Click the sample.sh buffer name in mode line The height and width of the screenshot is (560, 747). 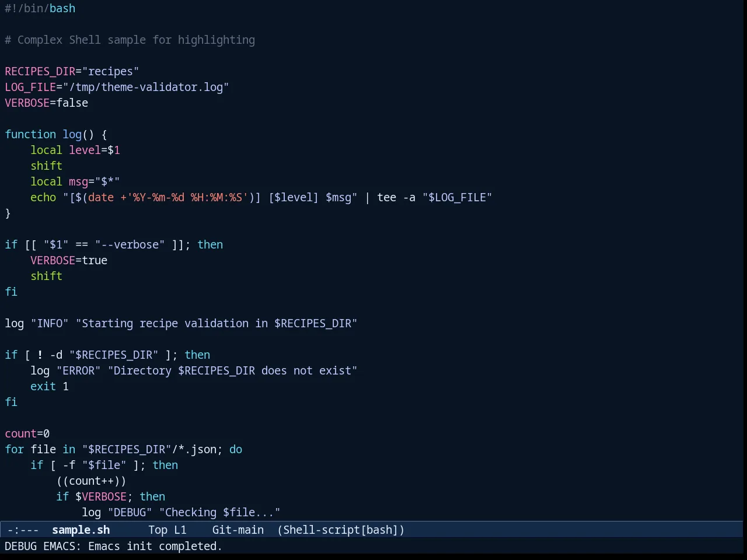tap(81, 530)
